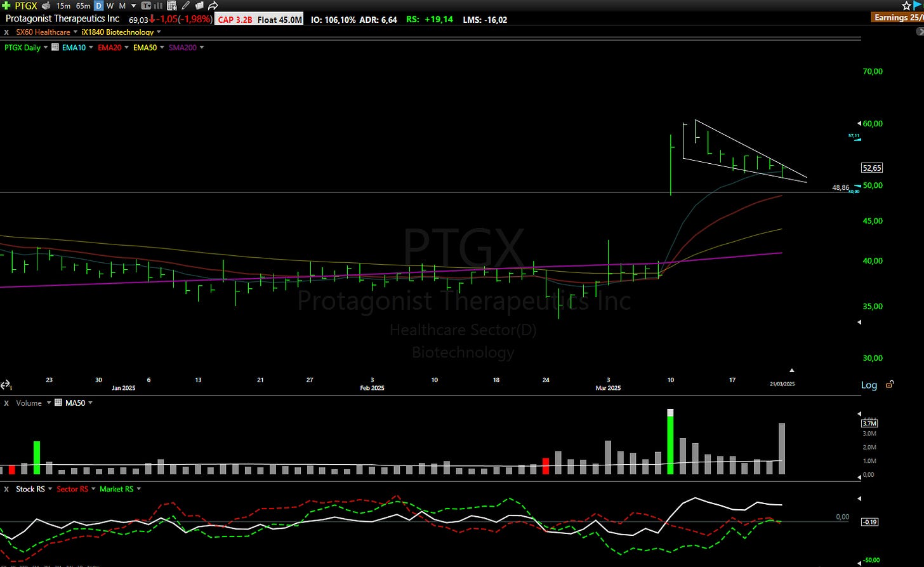This screenshot has width=924, height=567.
Task: Open the Stock RS dropdown
Action: pos(49,489)
